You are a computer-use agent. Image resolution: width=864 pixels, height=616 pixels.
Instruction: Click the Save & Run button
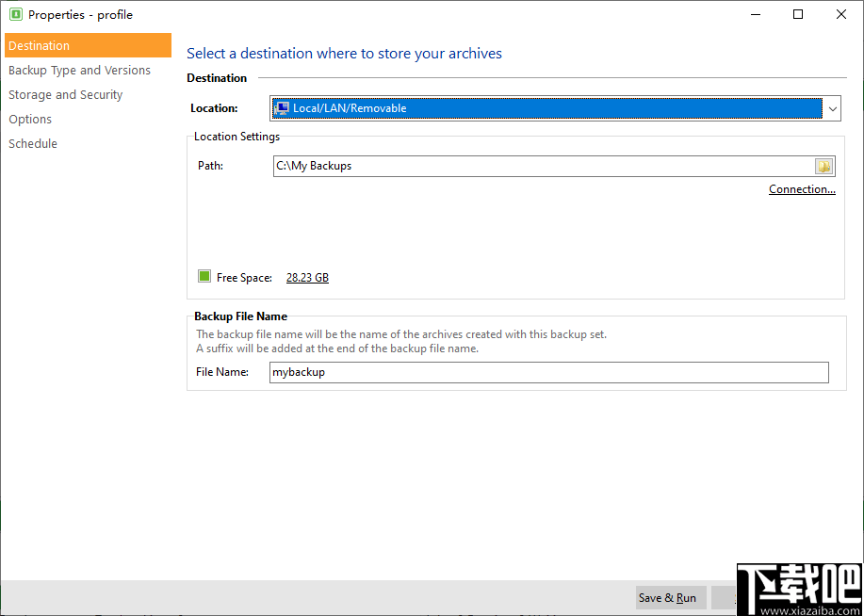pyautogui.click(x=671, y=598)
